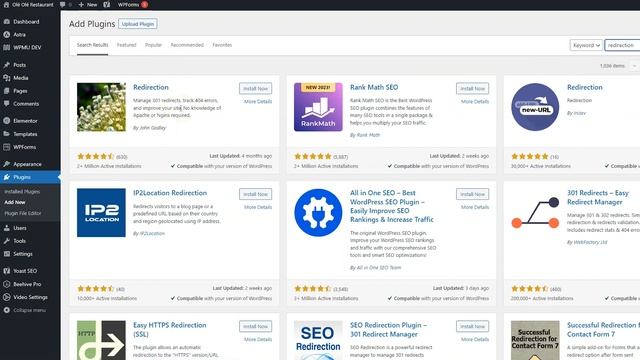This screenshot has height=360, width=640.
Task: Open the Appearance menu
Action: pos(27,164)
